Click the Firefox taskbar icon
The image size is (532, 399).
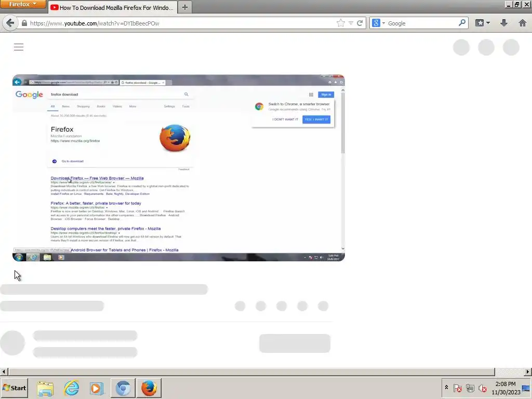149,388
